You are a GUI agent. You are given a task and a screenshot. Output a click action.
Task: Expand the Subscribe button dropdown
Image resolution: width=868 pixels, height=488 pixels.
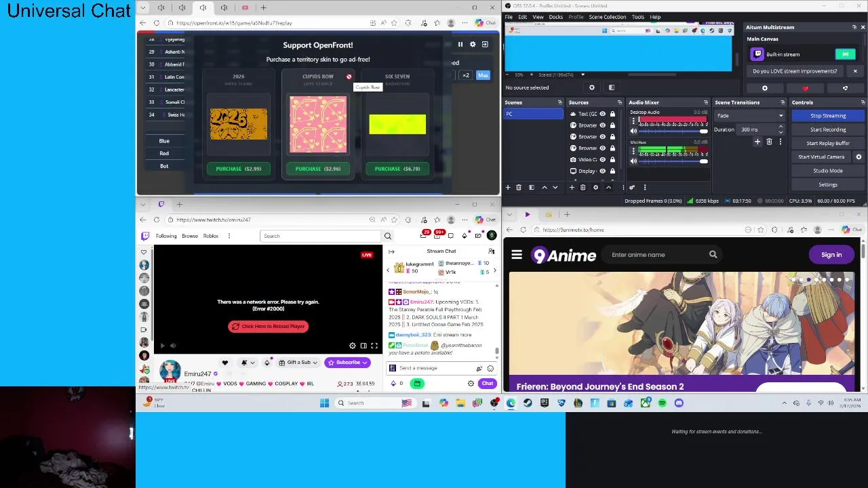365,363
